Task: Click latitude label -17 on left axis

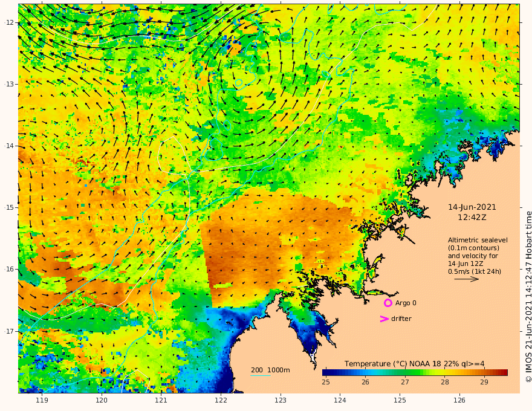Action: pos(8,331)
